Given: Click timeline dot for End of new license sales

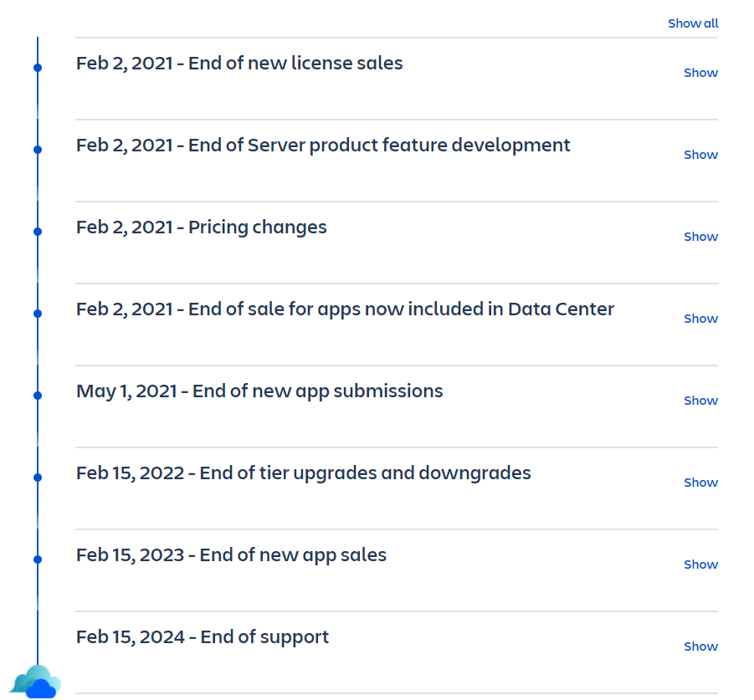Looking at the screenshot, I should (x=38, y=68).
